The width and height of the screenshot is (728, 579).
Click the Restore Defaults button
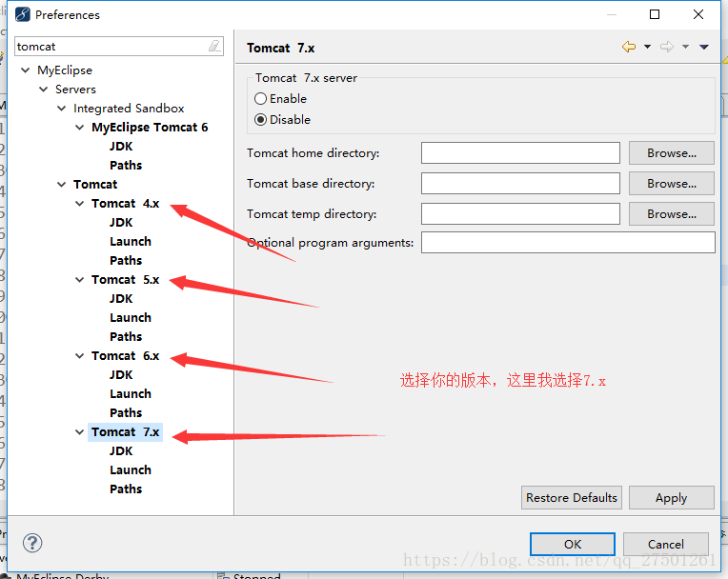point(572,498)
